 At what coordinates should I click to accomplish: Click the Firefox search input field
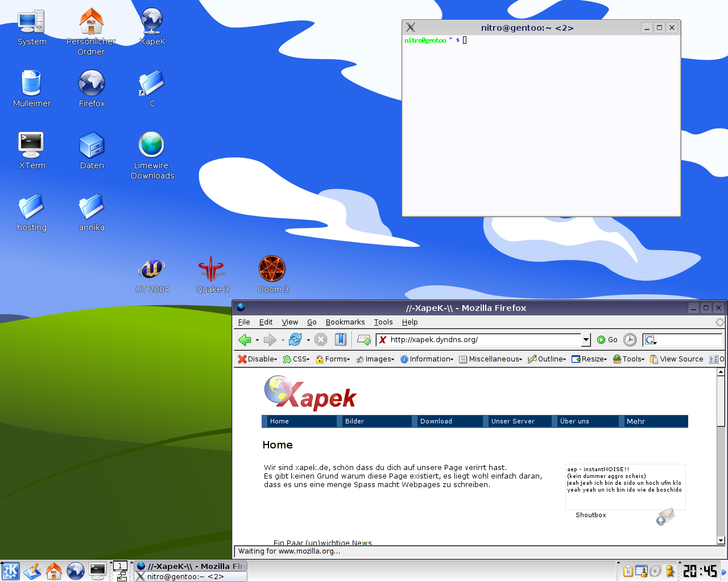(x=690, y=340)
